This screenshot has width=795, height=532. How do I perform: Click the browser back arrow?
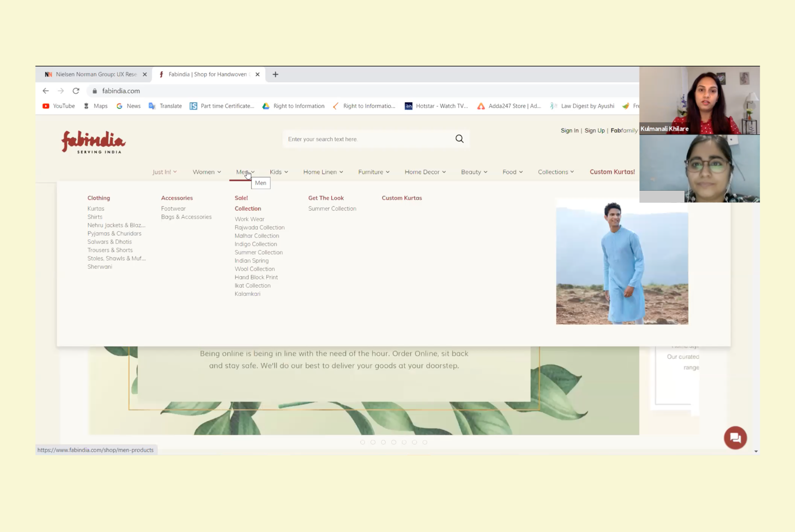coord(46,91)
